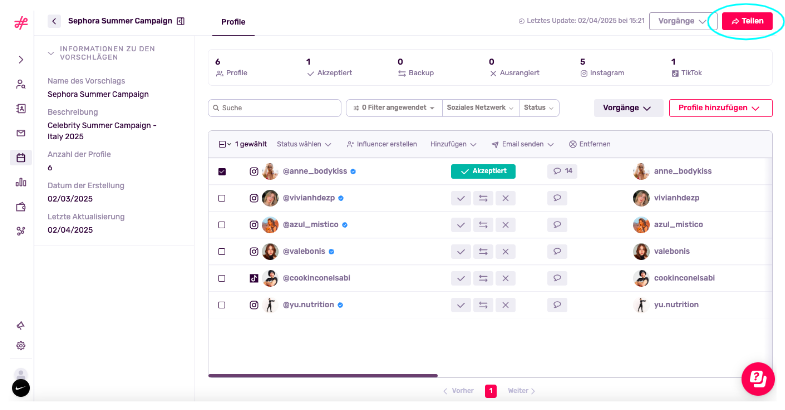Open the megaphone announcements icon
785x410 pixels.
pos(21,325)
